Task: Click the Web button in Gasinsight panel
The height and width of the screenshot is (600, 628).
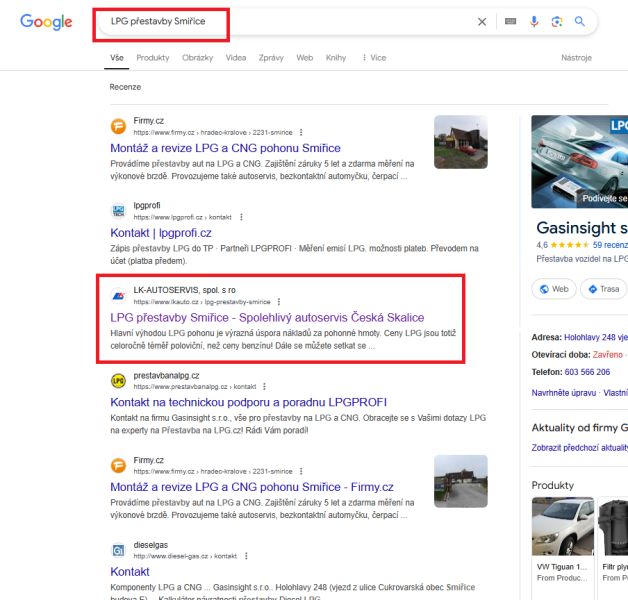Action: [554, 289]
